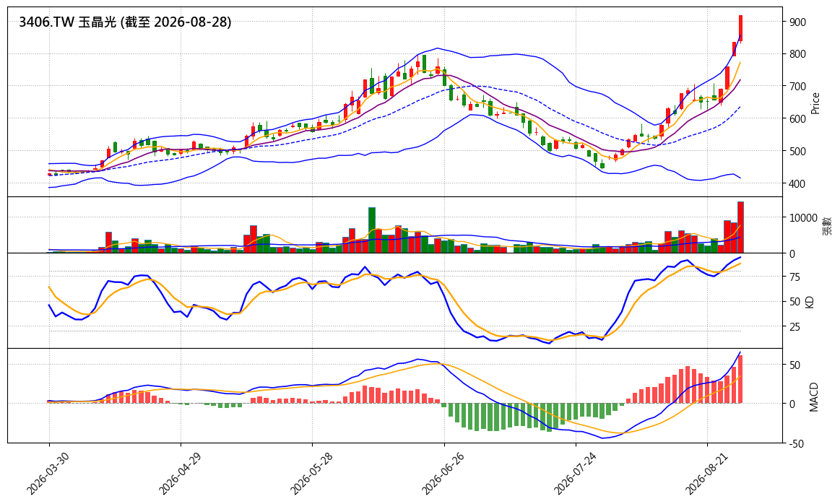Viewport: 840px width, 504px height.
Task: Click the 'MACD' axis label
Action: pos(814,397)
